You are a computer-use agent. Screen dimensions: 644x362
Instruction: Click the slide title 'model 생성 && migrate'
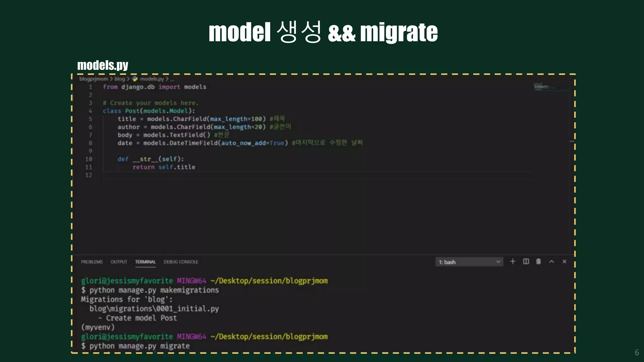(x=323, y=32)
